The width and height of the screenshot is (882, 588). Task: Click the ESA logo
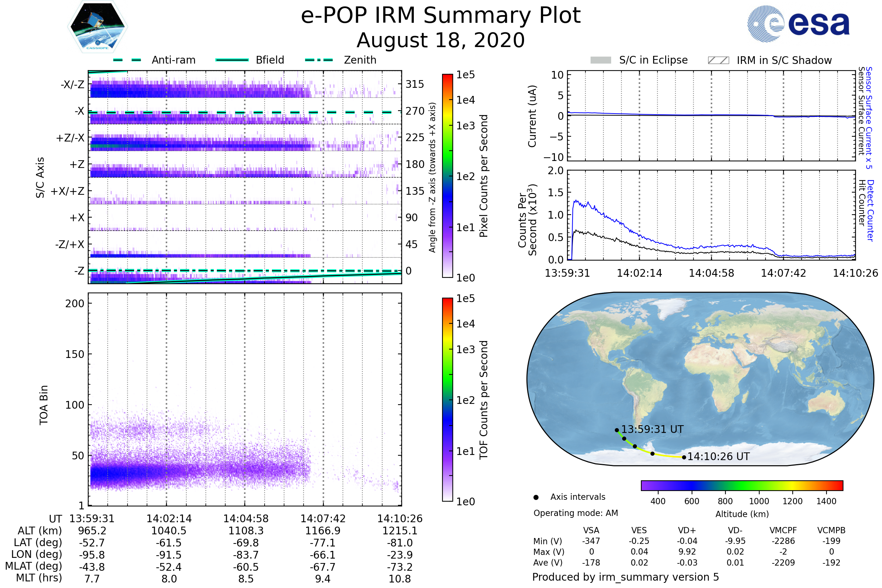point(798,24)
